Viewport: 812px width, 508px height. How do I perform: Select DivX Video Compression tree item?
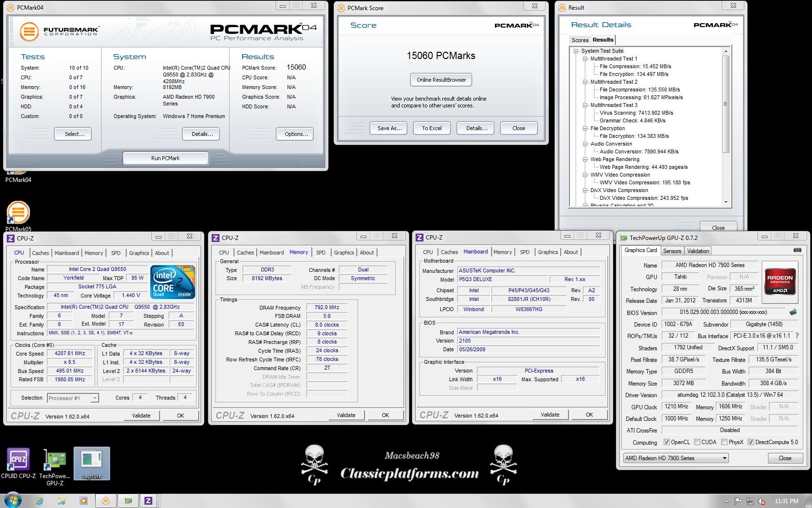point(619,190)
